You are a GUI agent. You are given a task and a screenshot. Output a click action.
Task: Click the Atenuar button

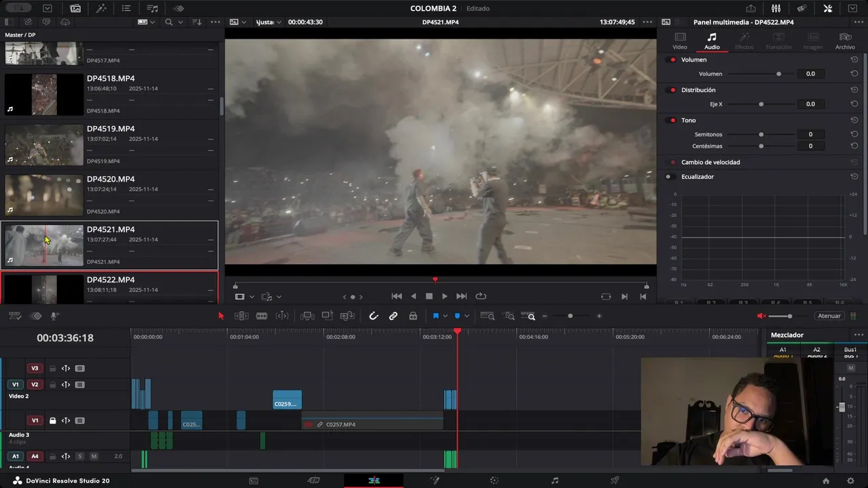click(829, 316)
